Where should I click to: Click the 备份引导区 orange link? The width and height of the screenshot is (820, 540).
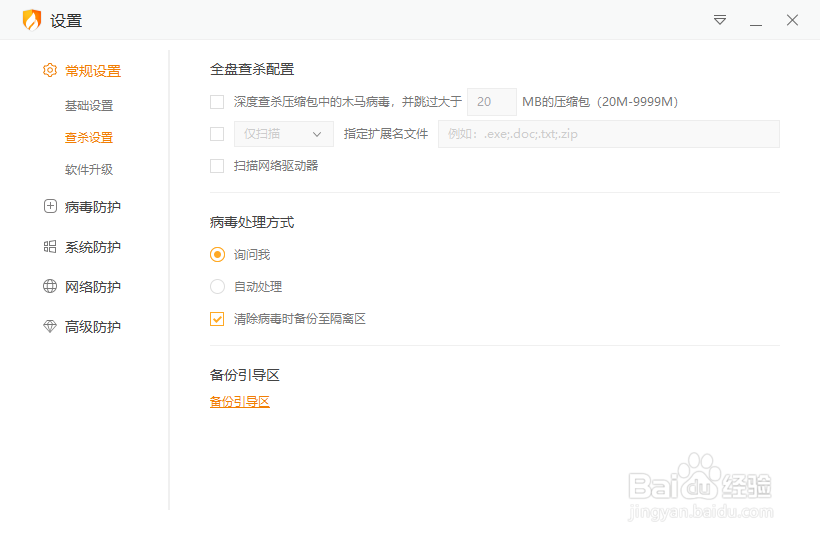coord(240,402)
